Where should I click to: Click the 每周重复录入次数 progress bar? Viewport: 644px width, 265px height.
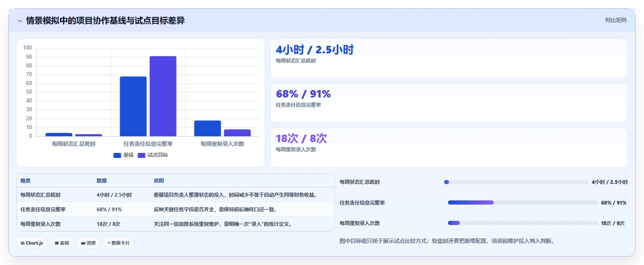(523, 223)
